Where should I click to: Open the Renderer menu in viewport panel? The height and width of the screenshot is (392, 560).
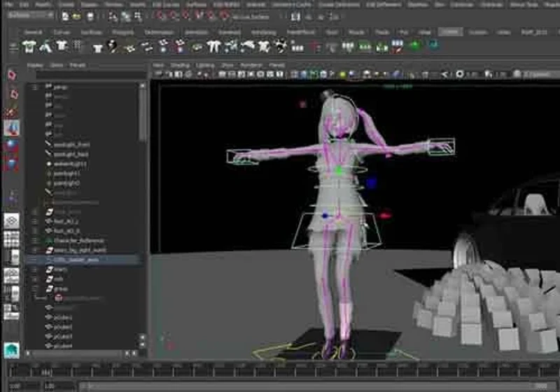point(251,65)
